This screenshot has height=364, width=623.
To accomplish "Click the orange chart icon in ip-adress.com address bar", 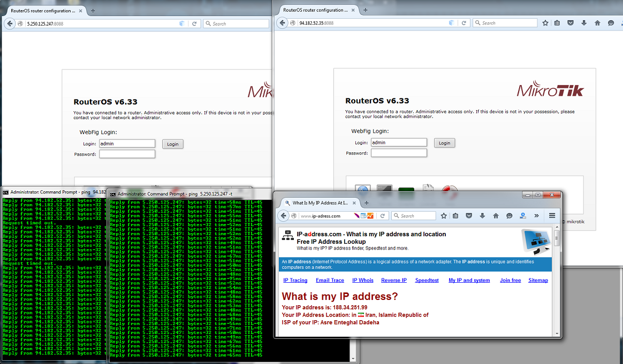I will [x=370, y=216].
